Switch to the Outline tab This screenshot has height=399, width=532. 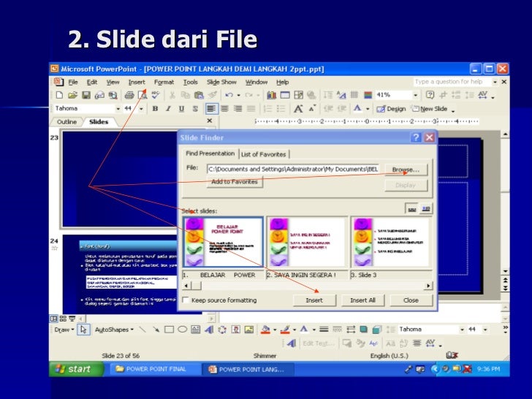tap(66, 122)
